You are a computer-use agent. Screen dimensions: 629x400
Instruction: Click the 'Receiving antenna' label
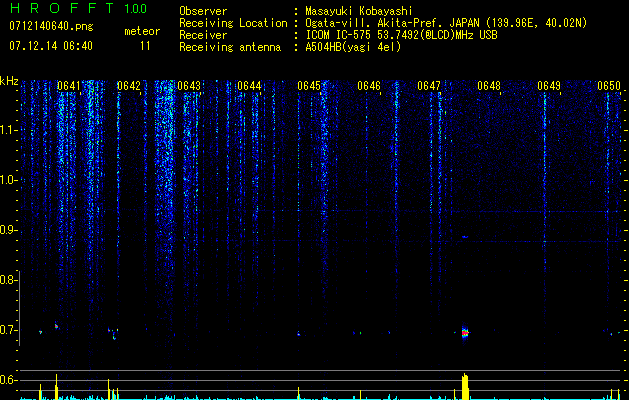(230, 47)
